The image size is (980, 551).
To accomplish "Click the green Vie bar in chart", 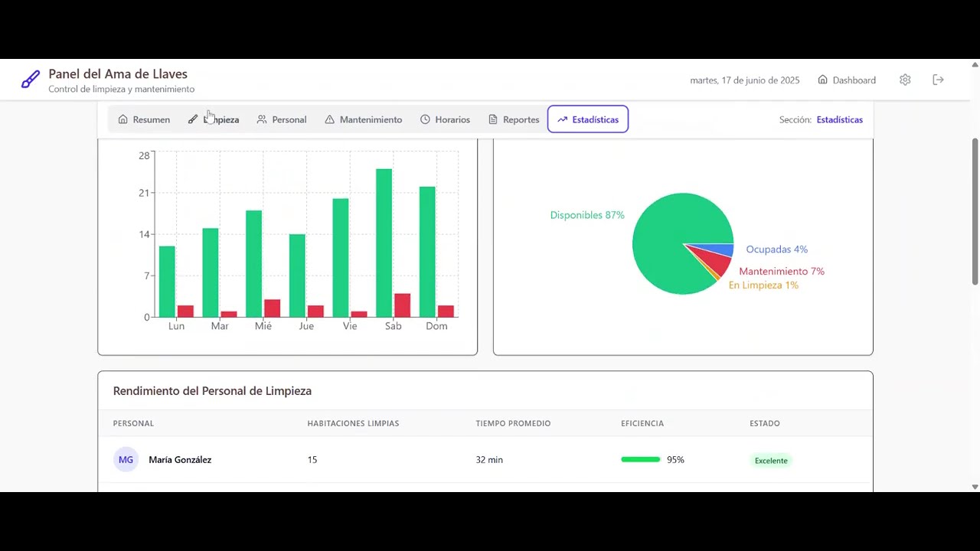I will [x=341, y=257].
